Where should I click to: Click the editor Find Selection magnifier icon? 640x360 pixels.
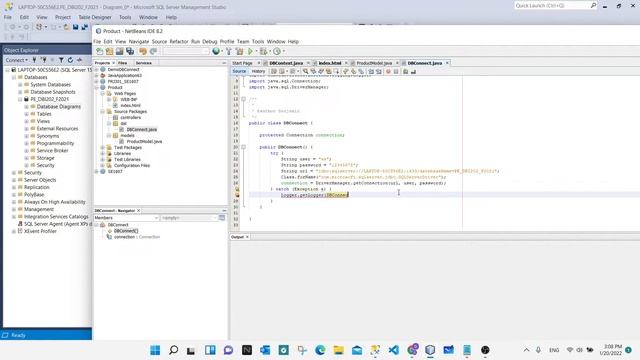tap(305, 71)
